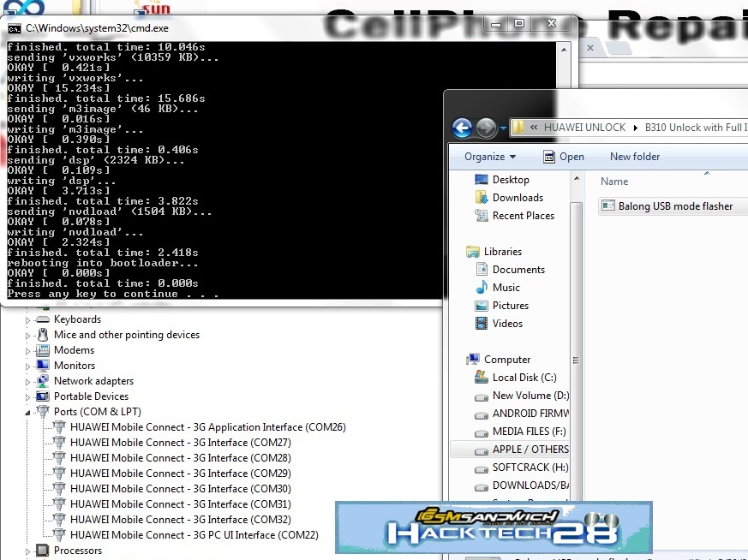This screenshot has width=748, height=560.
Task: Expand the Processors category
Action: coord(27,551)
